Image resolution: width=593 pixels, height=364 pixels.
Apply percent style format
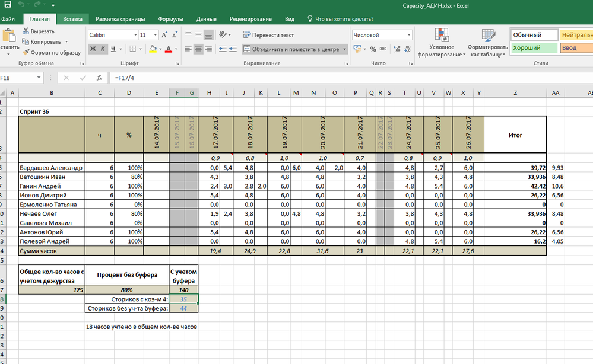click(x=373, y=49)
